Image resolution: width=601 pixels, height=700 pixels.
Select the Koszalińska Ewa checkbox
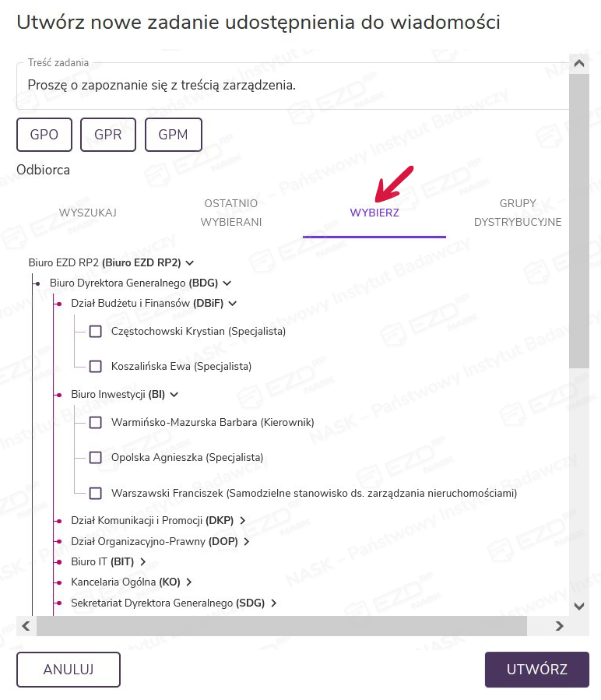pyautogui.click(x=96, y=366)
